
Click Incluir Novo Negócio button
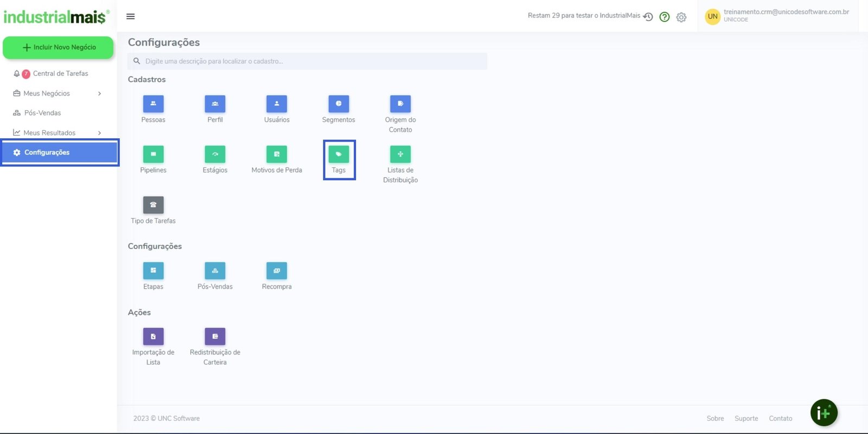pyautogui.click(x=58, y=48)
